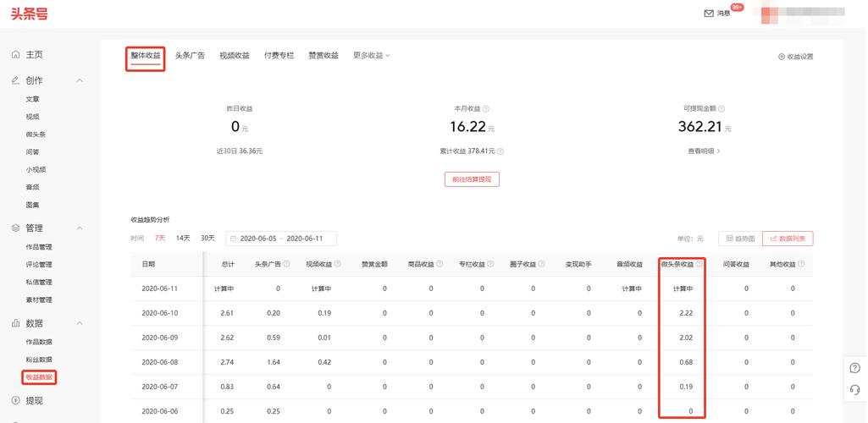
Task: Open the 消息 envelope icon
Action: point(709,14)
